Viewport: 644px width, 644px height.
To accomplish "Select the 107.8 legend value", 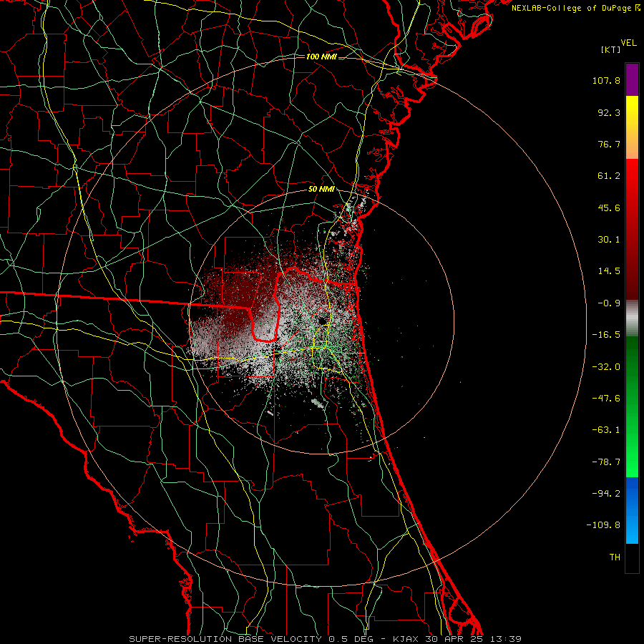I will coord(606,80).
